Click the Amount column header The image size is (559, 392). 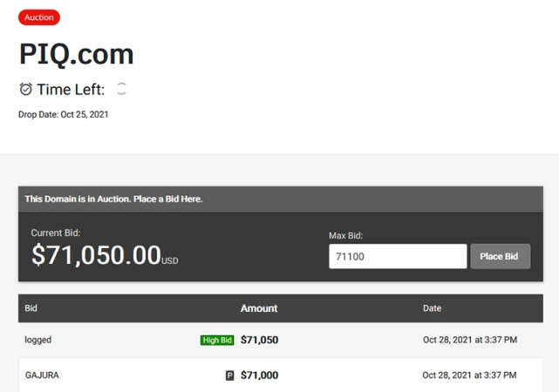pyautogui.click(x=259, y=308)
